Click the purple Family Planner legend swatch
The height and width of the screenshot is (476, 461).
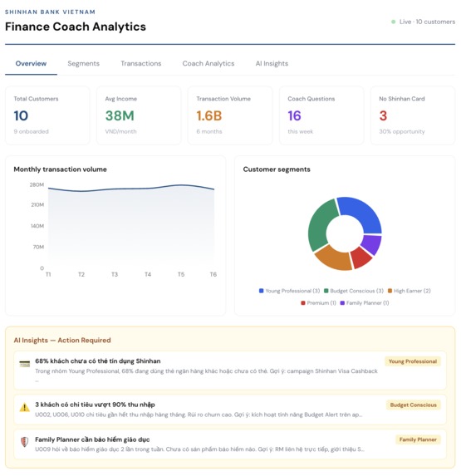coord(342,303)
